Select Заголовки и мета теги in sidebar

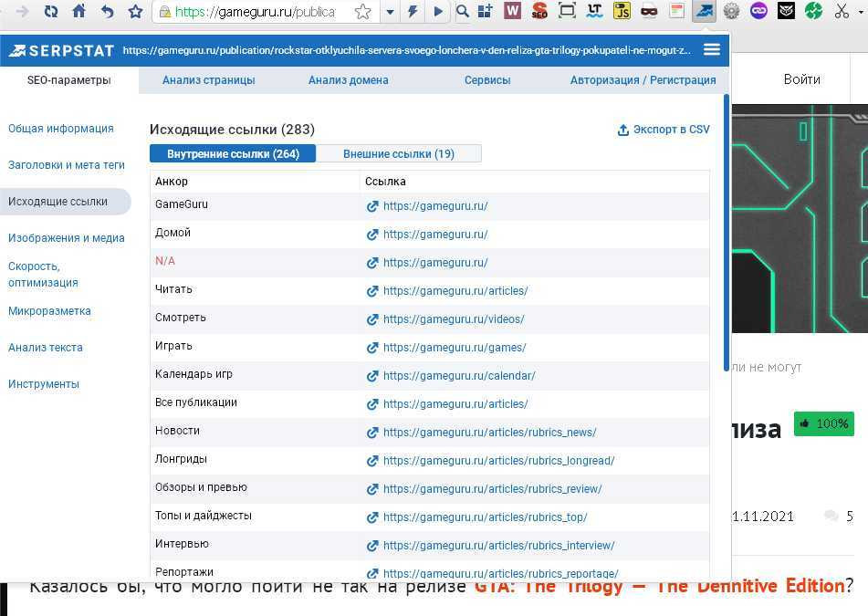click(x=67, y=165)
